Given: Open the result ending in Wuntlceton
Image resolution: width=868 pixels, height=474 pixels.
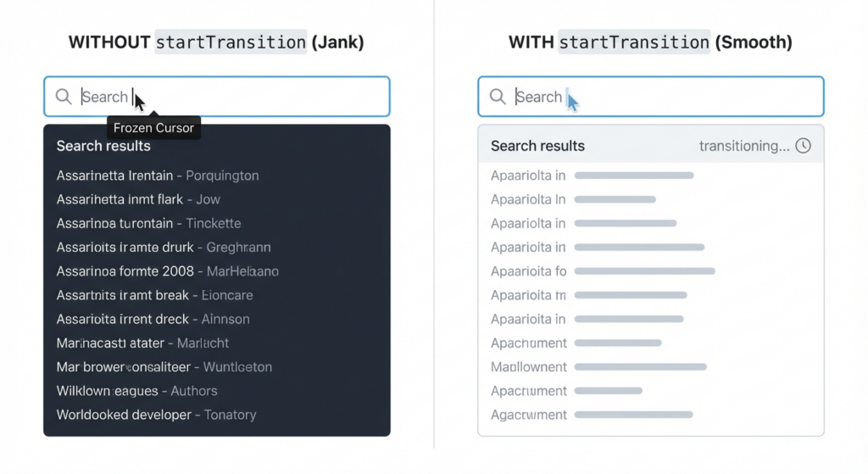Looking at the screenshot, I should tap(164, 367).
